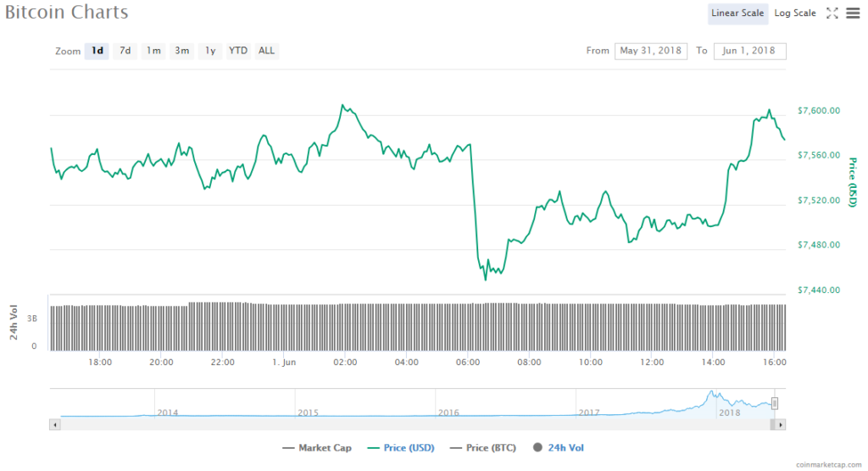Select the 7d zoom range
The width and height of the screenshot is (868, 471).
click(125, 51)
